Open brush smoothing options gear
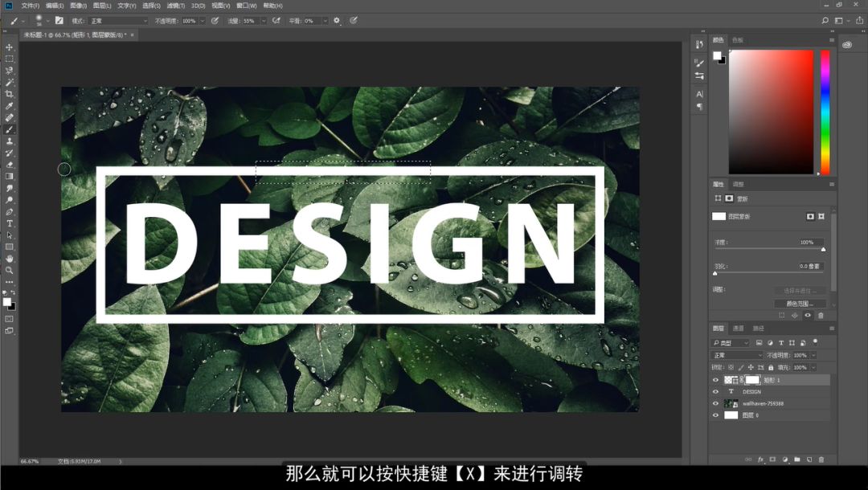The image size is (868, 490). [x=337, y=20]
